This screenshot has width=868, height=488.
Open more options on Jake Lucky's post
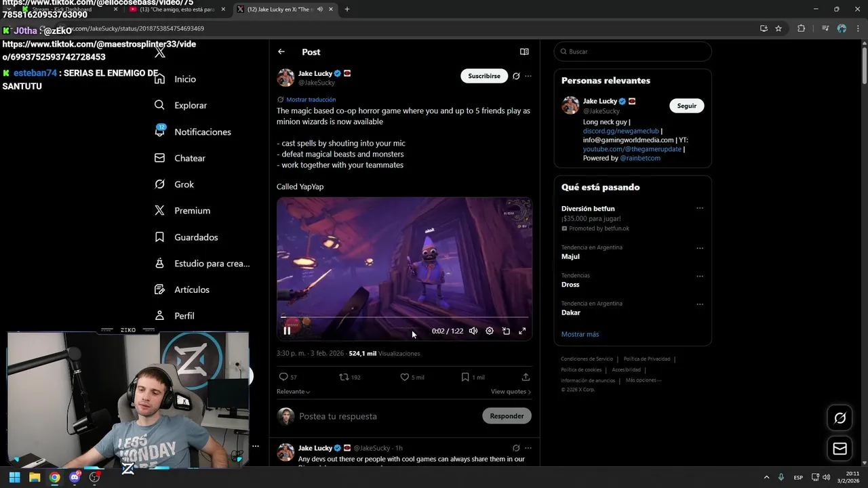[x=528, y=76]
